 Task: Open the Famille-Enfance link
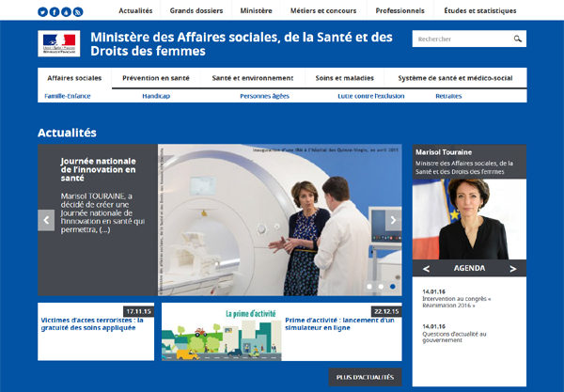tap(68, 96)
